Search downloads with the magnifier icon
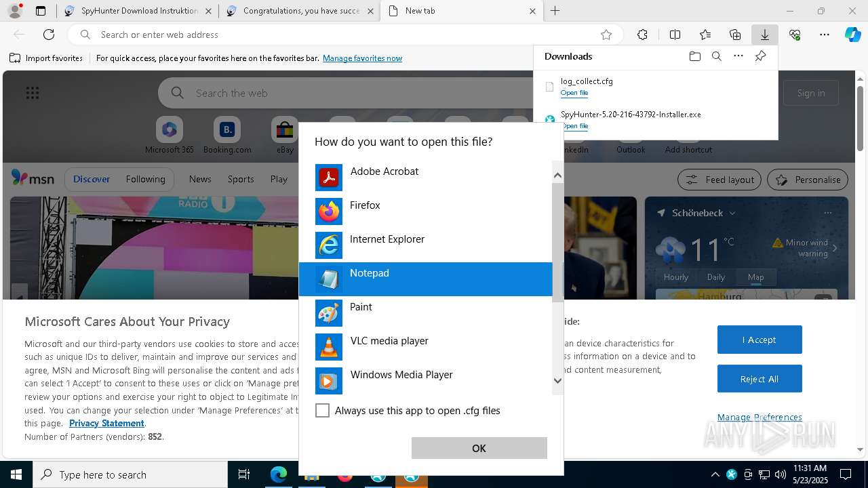Screen dimensions: 868x488 pyautogui.click(x=716, y=56)
